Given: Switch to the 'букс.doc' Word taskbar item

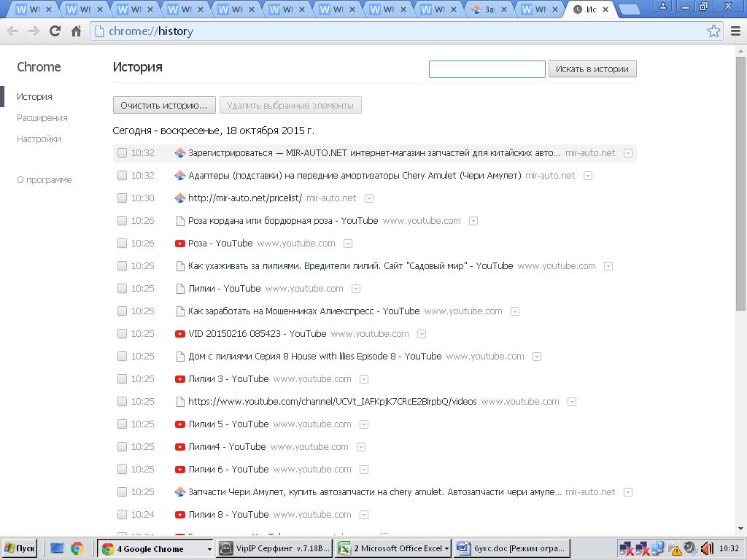Looking at the screenshot, I should coord(511,548).
